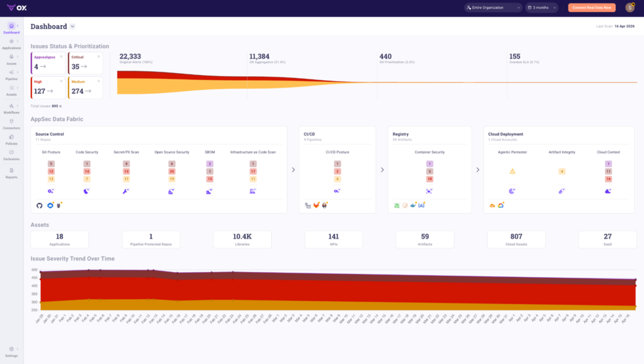Select the Git Posture tool icon
Viewport: 644px width, 364px height.
pos(50,191)
